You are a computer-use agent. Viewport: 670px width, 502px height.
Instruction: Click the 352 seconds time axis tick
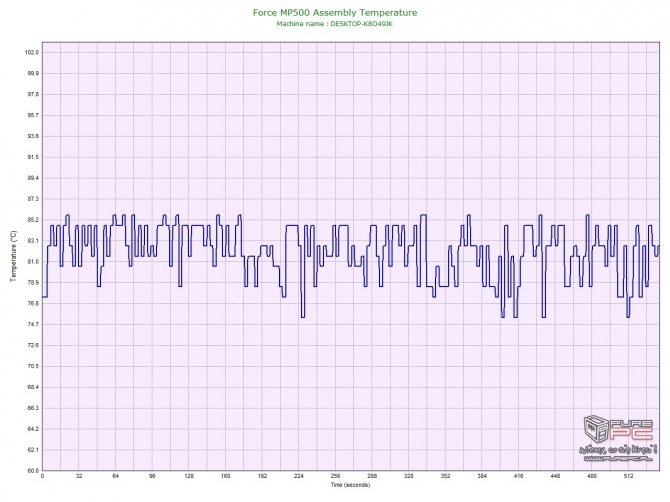coord(445,476)
